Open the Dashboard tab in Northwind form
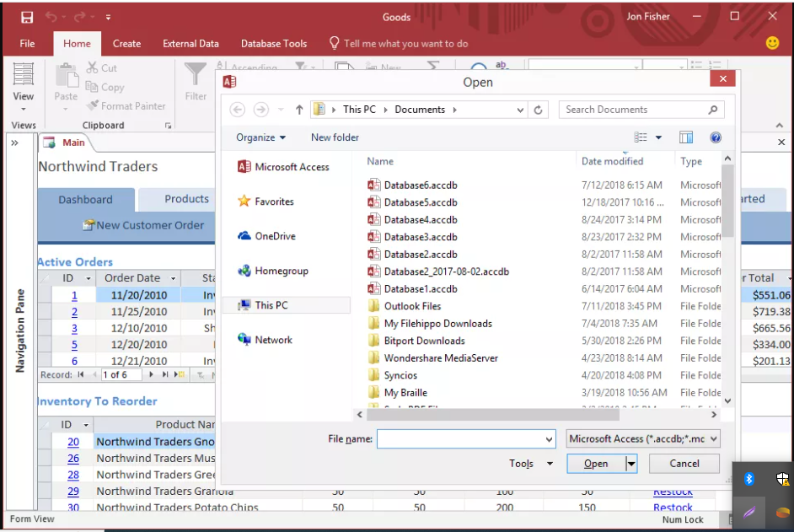794x532 pixels. pos(86,200)
